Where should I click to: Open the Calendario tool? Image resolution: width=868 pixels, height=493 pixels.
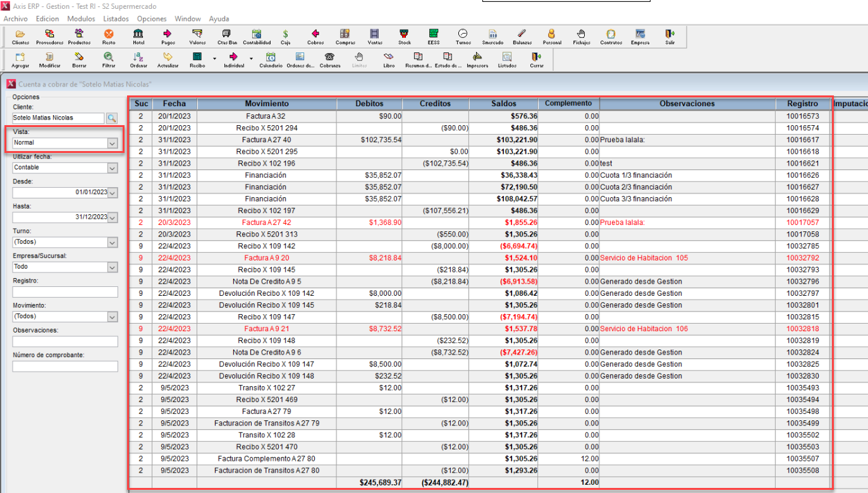tap(271, 60)
